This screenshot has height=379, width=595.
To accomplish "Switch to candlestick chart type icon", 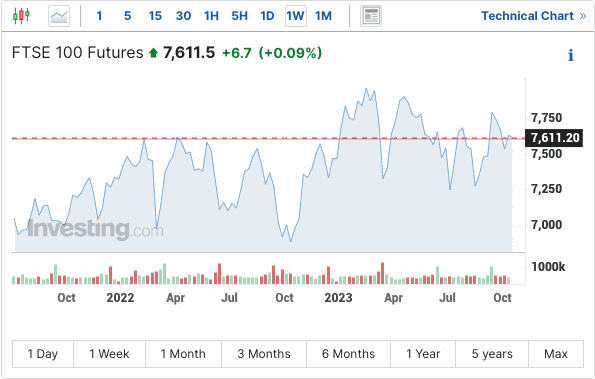I will (x=21, y=16).
